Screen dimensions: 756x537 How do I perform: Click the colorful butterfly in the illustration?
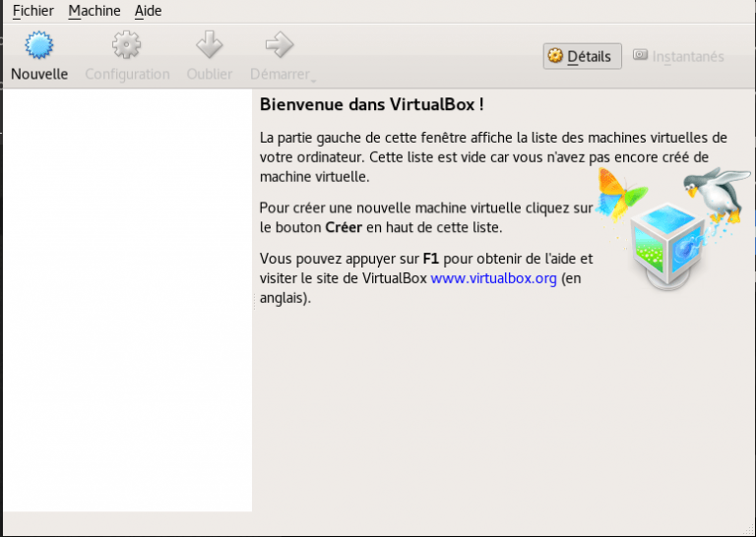tap(622, 192)
